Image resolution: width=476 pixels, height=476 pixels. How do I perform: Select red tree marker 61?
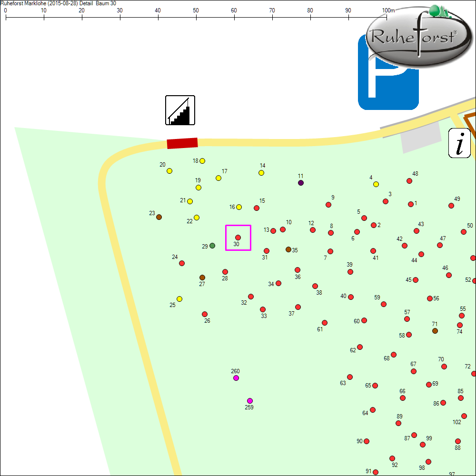coord(325,323)
